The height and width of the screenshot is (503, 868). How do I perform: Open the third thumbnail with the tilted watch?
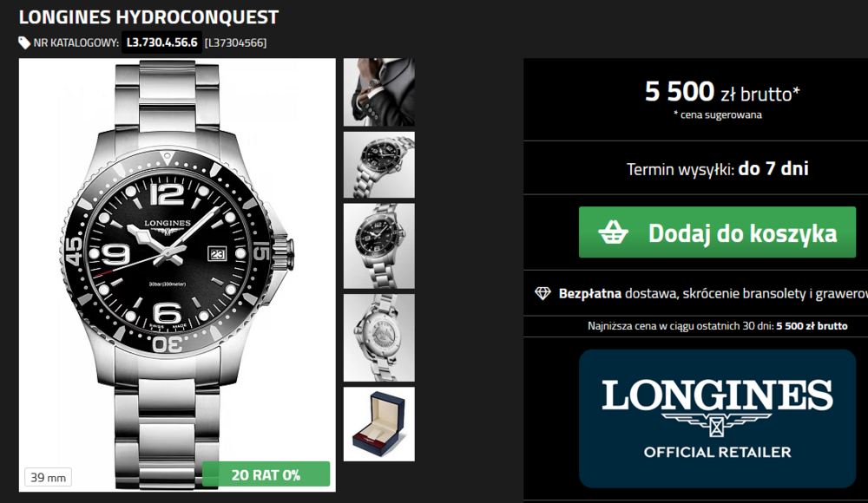pos(379,245)
